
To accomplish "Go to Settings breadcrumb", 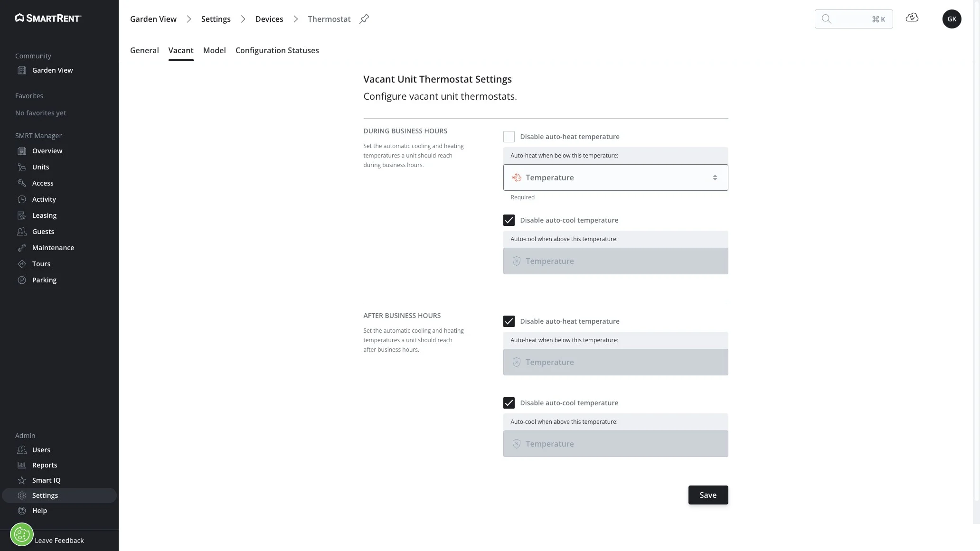I will click(x=216, y=19).
